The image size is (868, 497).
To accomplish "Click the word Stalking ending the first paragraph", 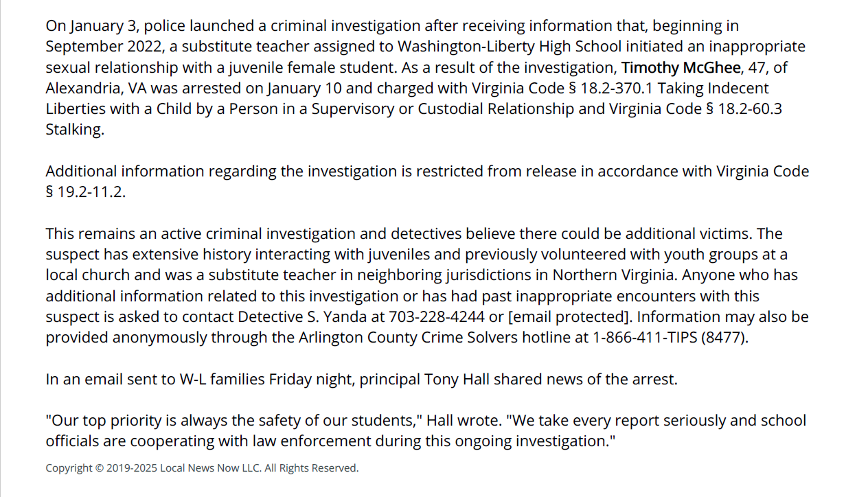I will pos(75,130).
